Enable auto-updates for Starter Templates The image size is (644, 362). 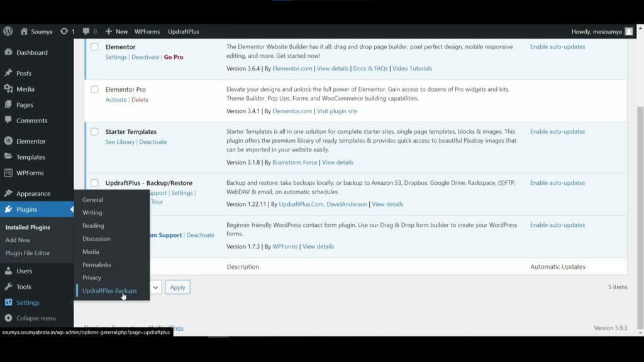click(557, 132)
